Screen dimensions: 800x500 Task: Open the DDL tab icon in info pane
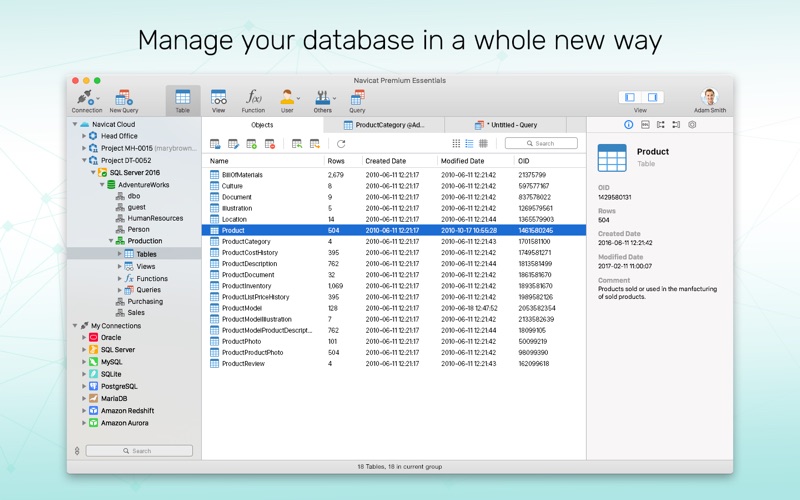pos(645,125)
